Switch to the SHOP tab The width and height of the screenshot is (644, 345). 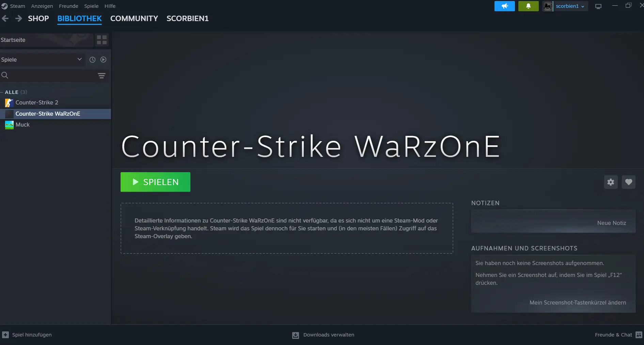tap(38, 18)
